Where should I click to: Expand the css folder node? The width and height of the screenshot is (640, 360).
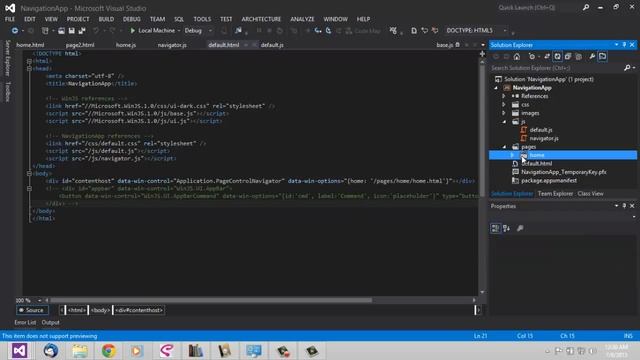pos(504,105)
